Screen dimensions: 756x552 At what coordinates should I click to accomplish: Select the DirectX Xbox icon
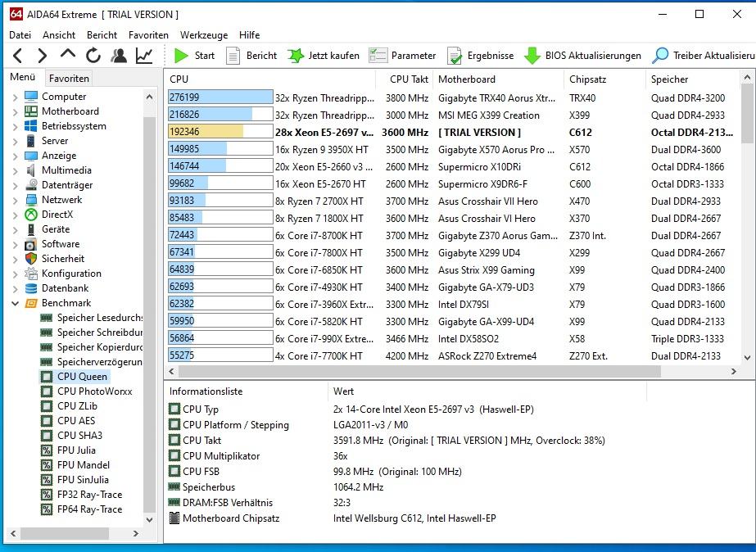tap(31, 215)
